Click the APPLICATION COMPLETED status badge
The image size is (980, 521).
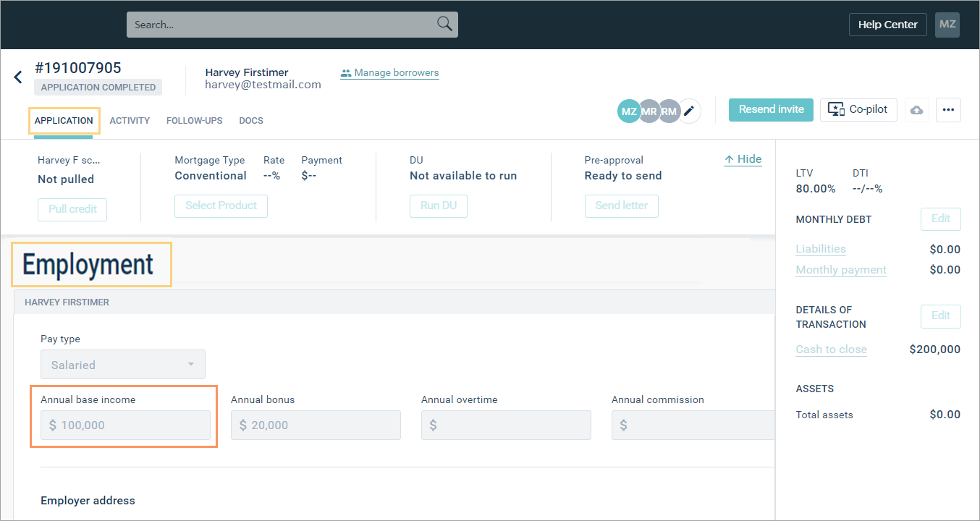point(98,88)
